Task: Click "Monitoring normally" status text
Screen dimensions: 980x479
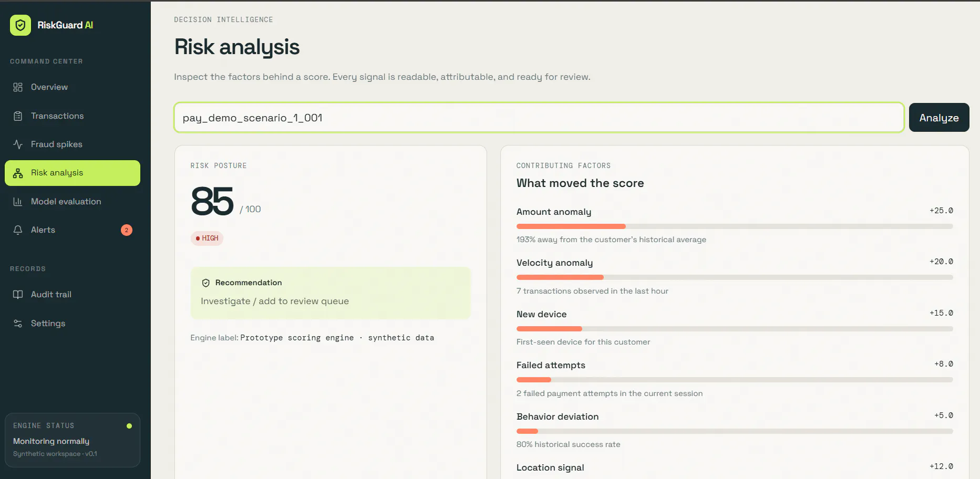Action: pyautogui.click(x=51, y=441)
